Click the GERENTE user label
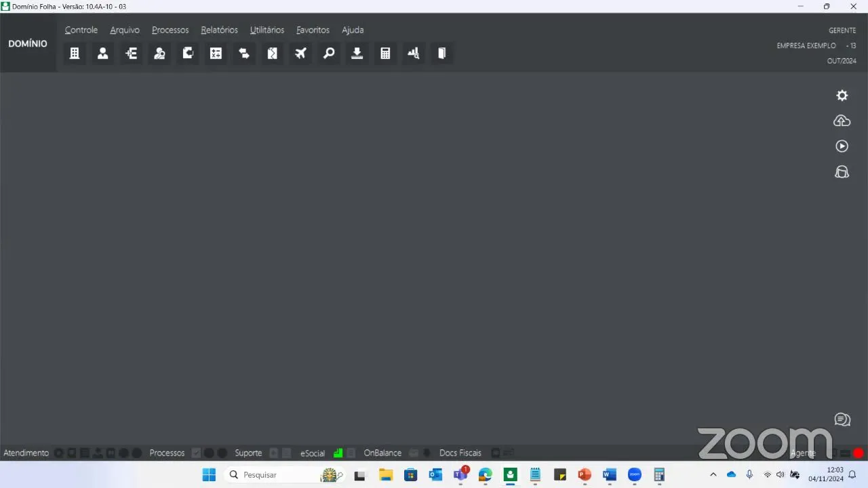Screen dimensions: 868x488 click(842, 30)
